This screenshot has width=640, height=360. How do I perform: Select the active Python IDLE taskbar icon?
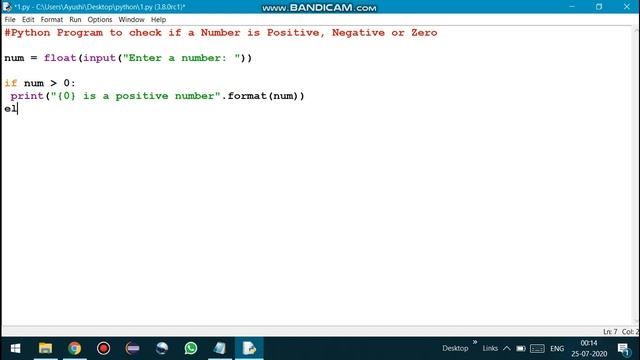coord(249,348)
